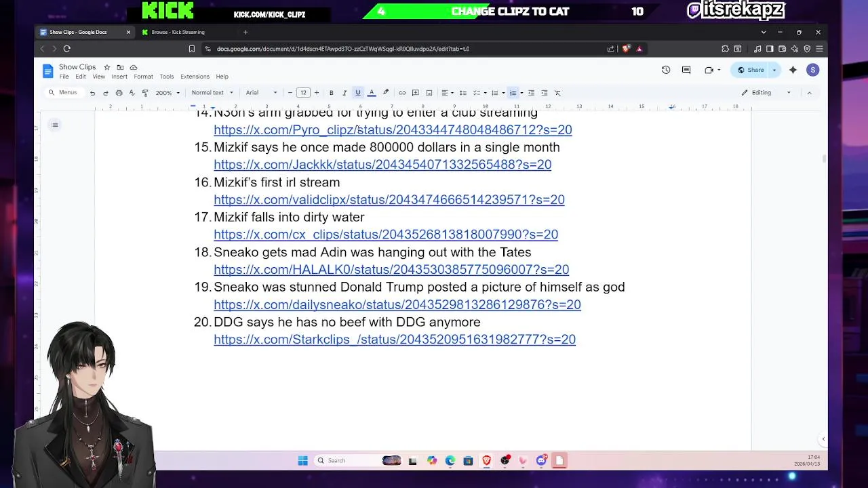Toggle browser sidebar panel icon
Image resolution: width=868 pixels, height=488 pixels.
pyautogui.click(x=770, y=49)
